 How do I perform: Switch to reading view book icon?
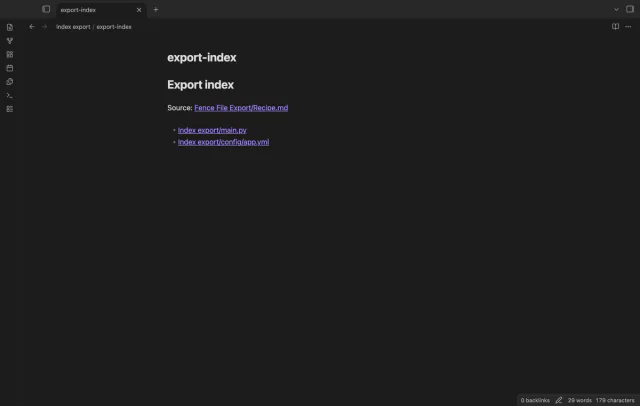point(615,27)
